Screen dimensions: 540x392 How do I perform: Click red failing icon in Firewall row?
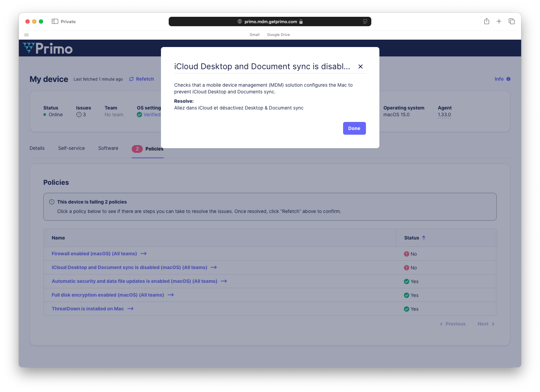click(x=407, y=254)
